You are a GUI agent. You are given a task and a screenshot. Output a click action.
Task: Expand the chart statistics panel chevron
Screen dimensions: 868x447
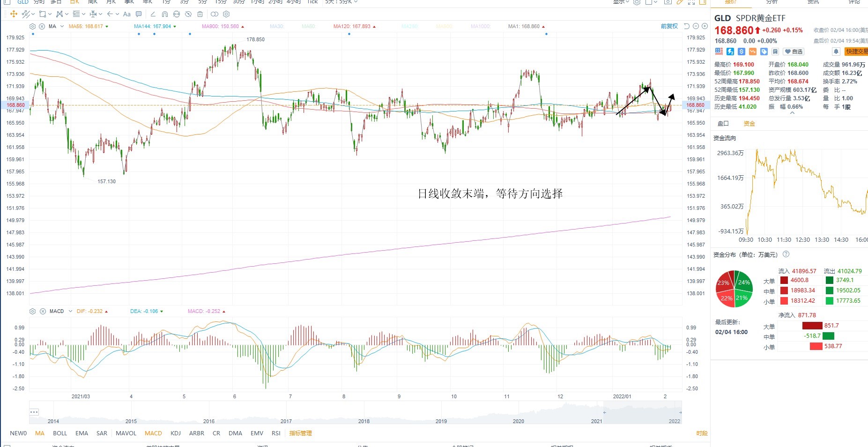tap(792, 113)
